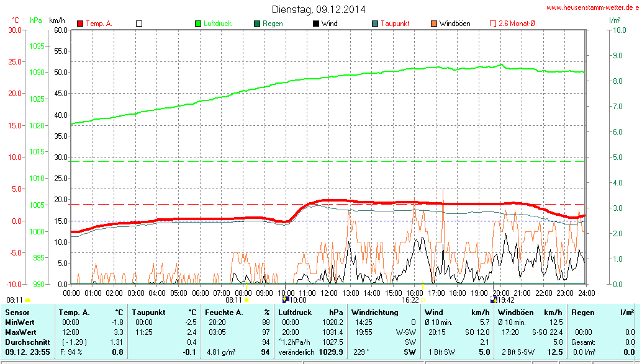Click the moon marker icon at 10:00

point(286,300)
